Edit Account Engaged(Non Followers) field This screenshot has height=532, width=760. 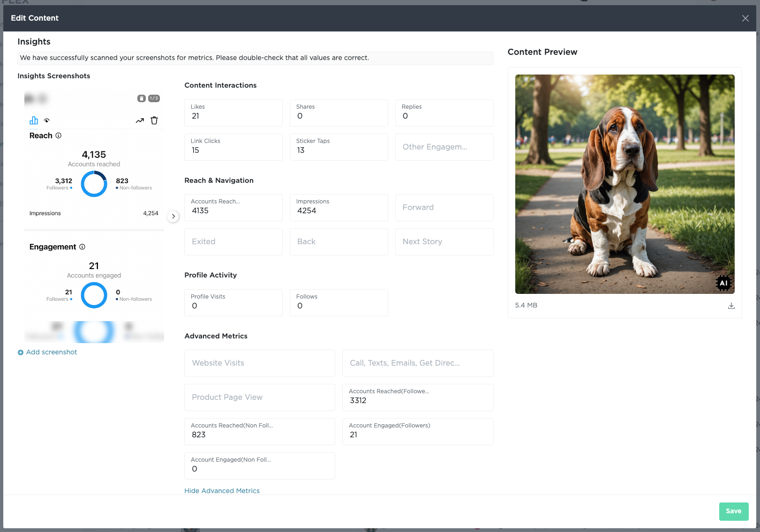coord(260,466)
